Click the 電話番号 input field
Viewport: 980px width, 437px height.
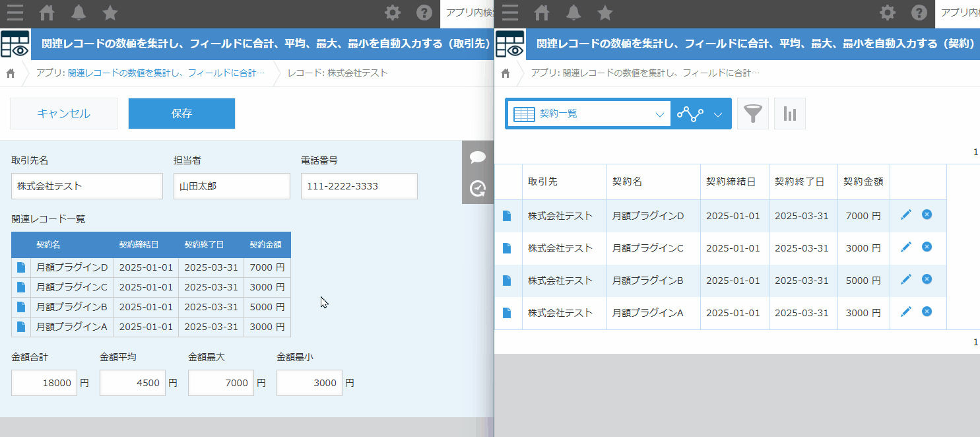click(359, 186)
